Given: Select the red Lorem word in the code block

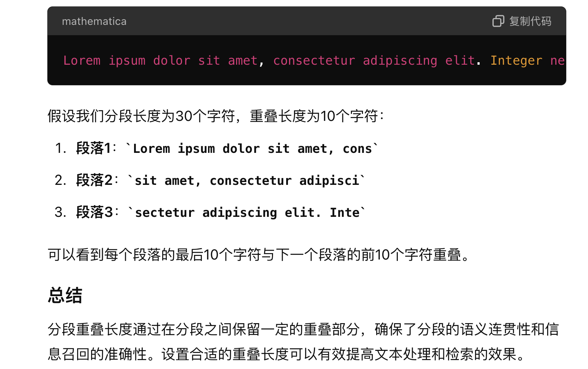Looking at the screenshot, I should 82,60.
